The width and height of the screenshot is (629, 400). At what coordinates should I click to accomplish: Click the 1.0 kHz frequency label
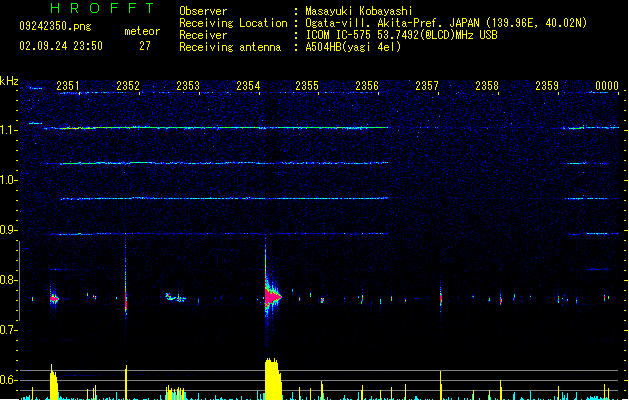coord(7,180)
